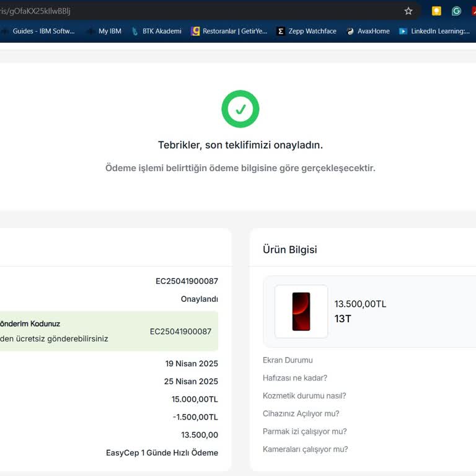Viewport: 476px width, 476px height.
Task: Click the product name '13T'
Action: click(343, 319)
